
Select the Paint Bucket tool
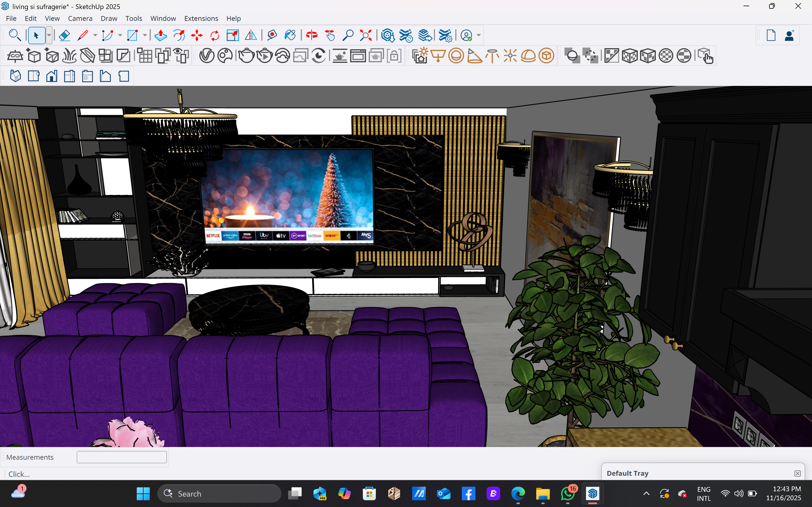pyautogui.click(x=290, y=35)
